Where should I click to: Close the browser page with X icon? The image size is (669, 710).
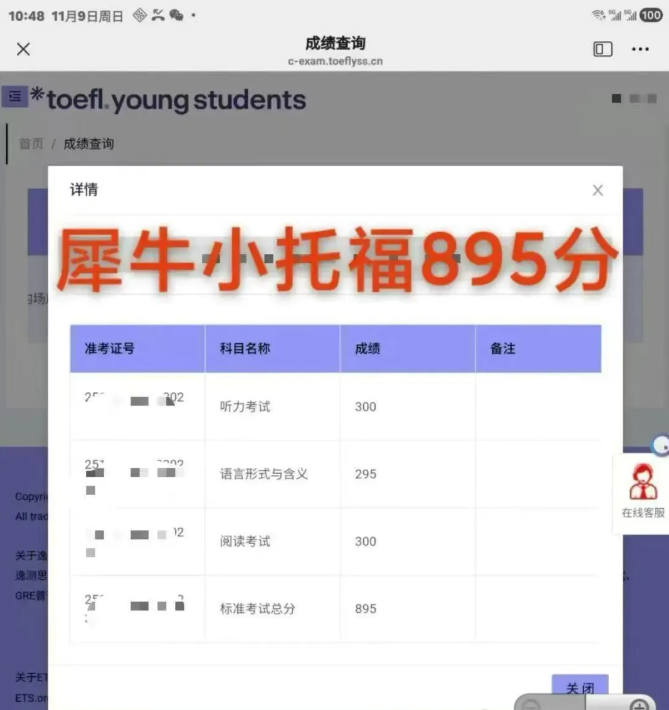coord(24,49)
